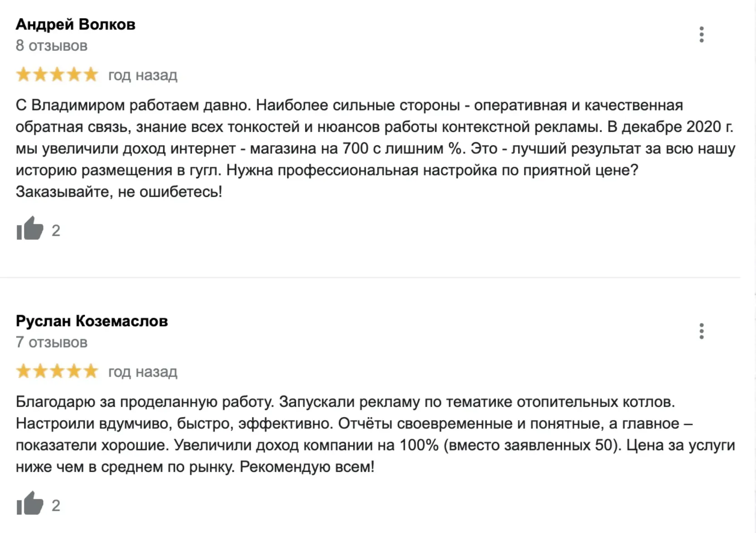
Task: Click the fifth star in Андрей Волков's rating
Action: 91,74
